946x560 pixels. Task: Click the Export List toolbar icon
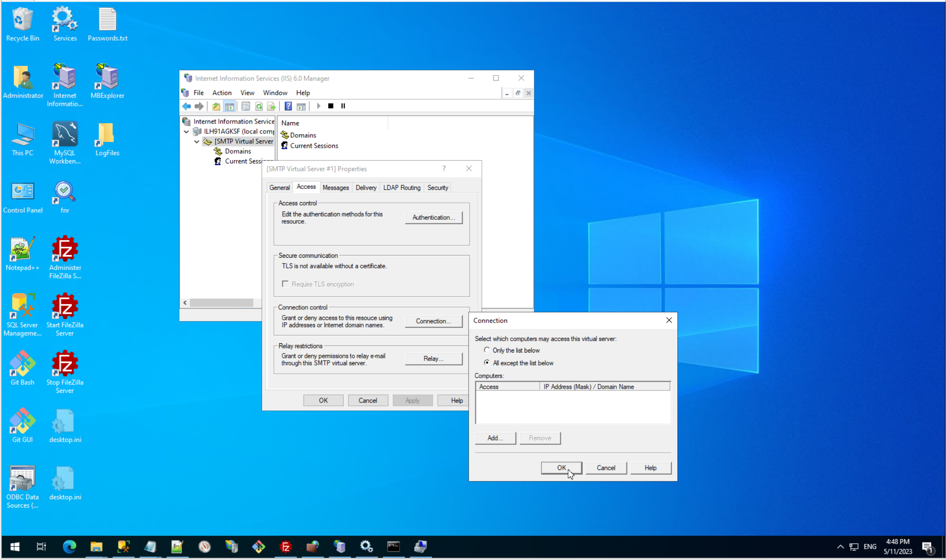[x=271, y=106]
